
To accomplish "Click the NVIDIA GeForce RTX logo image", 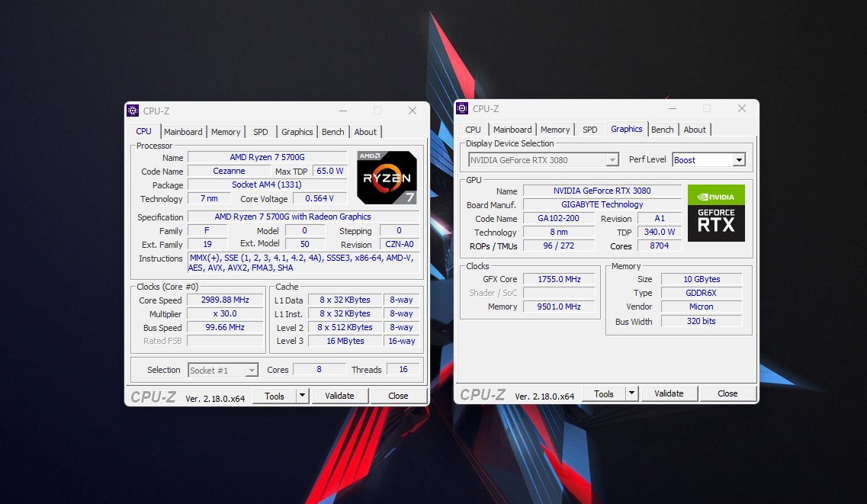I will (716, 213).
